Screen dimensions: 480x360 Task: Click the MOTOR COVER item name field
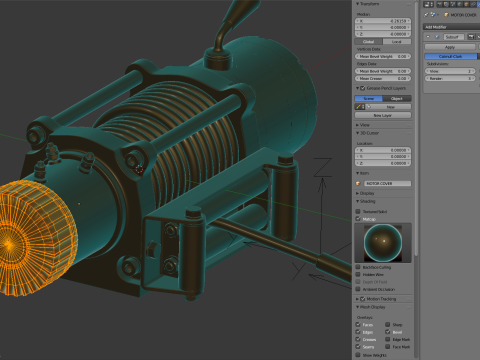click(x=387, y=184)
